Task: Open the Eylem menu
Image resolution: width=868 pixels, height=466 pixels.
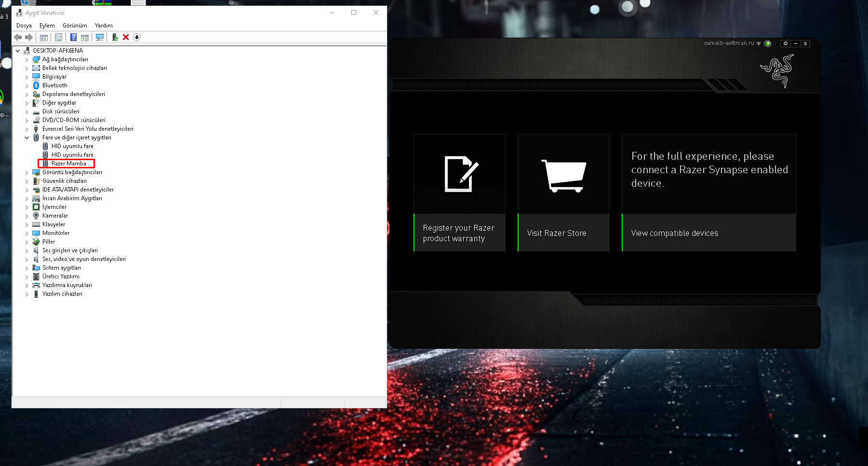Action: tap(47, 26)
